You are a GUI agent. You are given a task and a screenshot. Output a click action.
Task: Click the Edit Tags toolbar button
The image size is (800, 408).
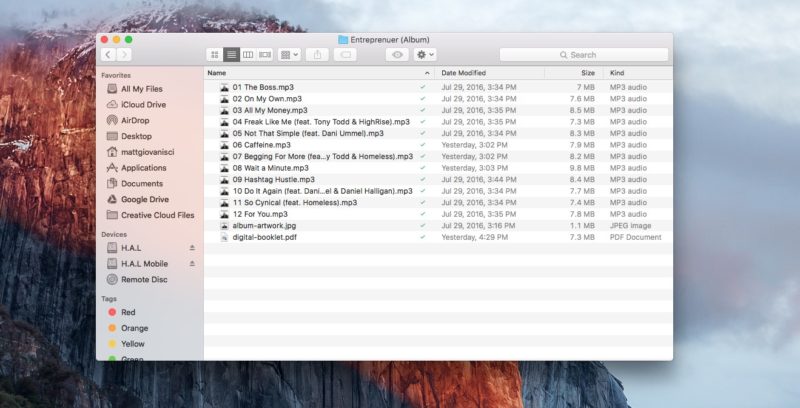pos(345,55)
